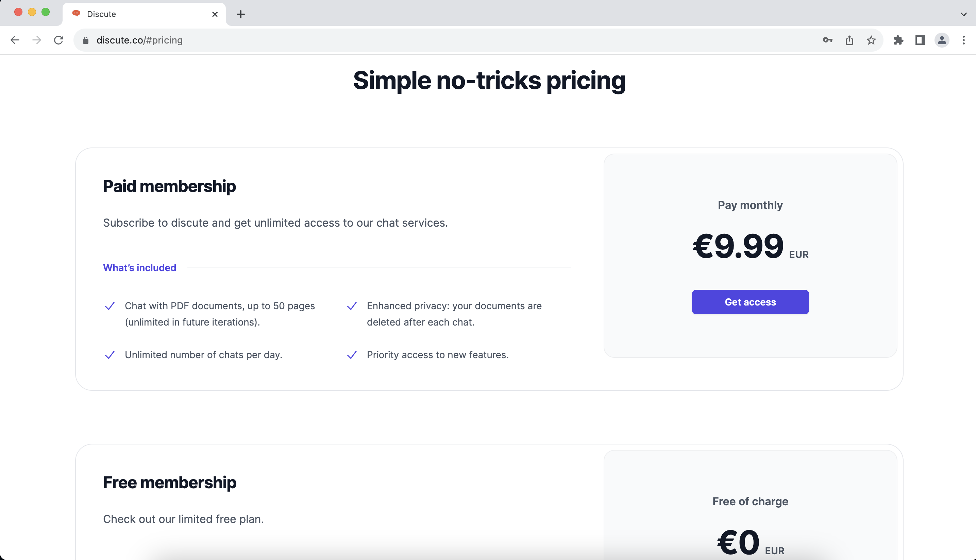This screenshot has width=976, height=560.
Task: Click checkmark beside Unlimited number of chats
Action: (110, 355)
